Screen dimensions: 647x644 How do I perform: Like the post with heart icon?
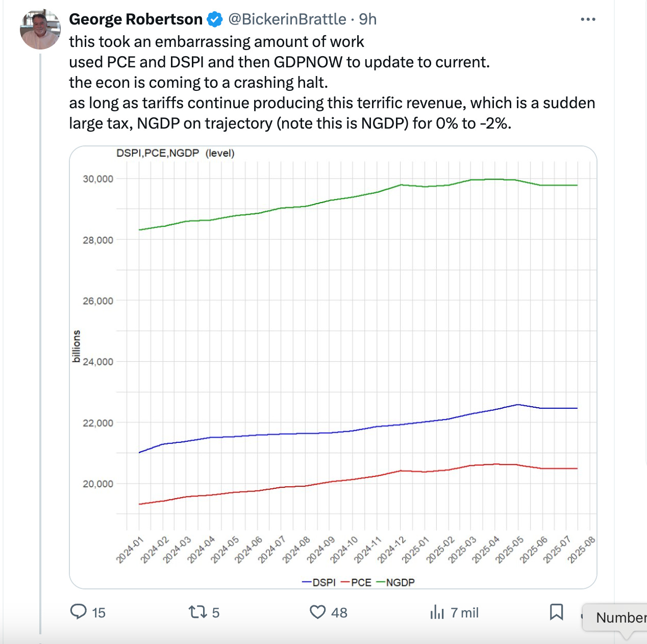click(317, 612)
